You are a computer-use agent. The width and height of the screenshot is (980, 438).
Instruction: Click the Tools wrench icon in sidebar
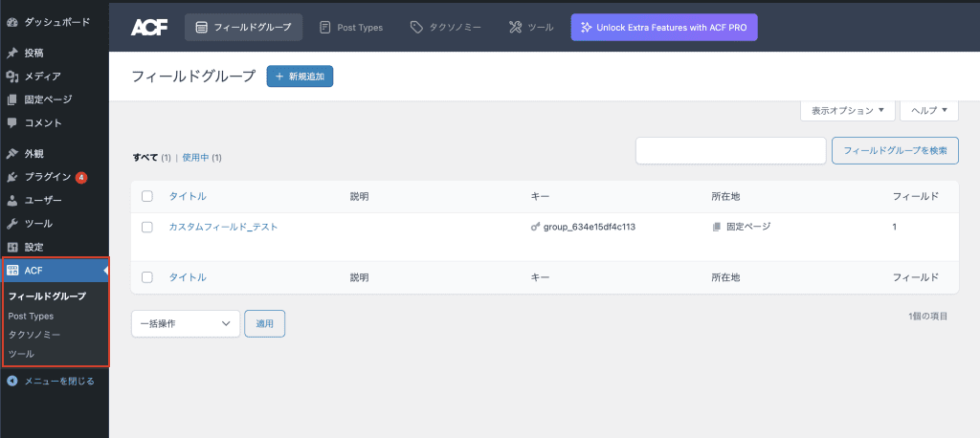pos(11,224)
